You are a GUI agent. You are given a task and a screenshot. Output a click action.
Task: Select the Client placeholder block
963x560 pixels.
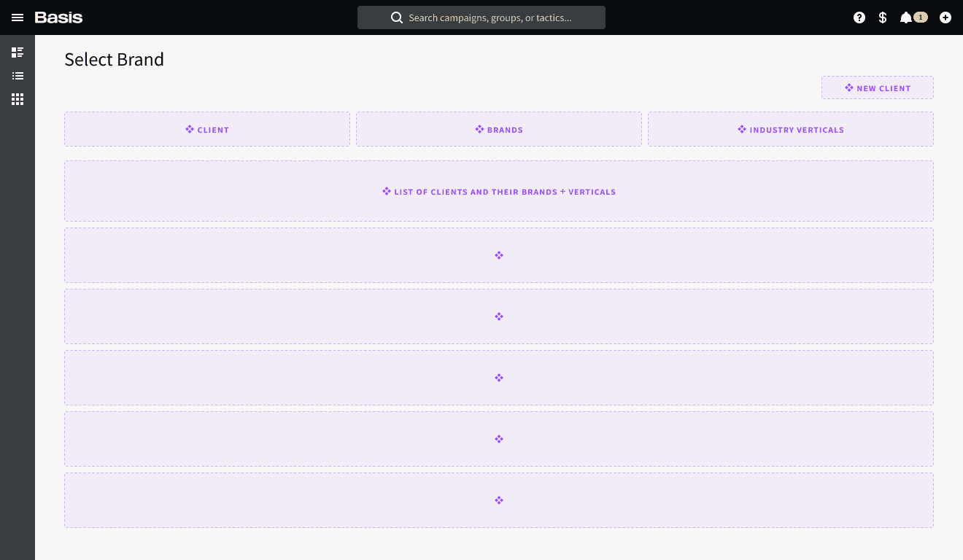(207, 129)
